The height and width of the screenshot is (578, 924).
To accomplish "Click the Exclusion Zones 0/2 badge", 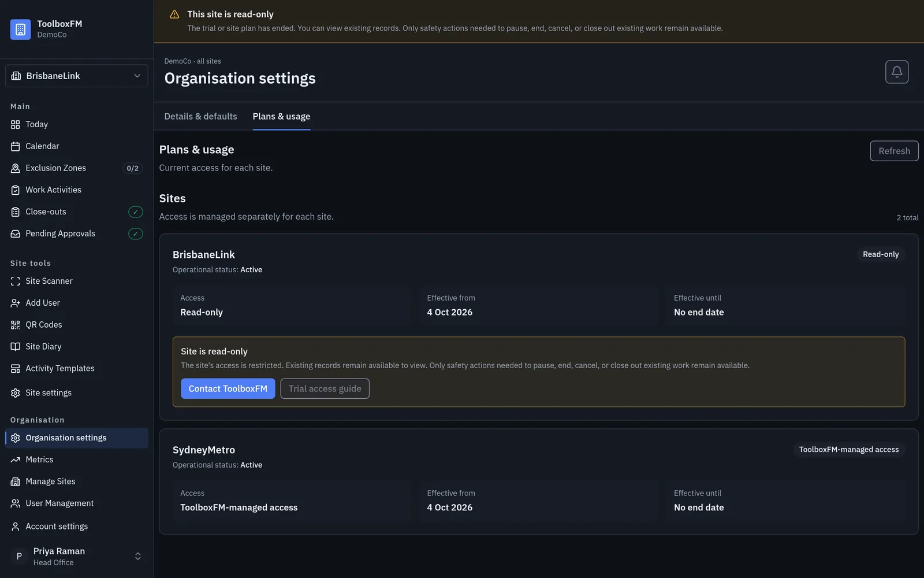I will pyautogui.click(x=133, y=168).
